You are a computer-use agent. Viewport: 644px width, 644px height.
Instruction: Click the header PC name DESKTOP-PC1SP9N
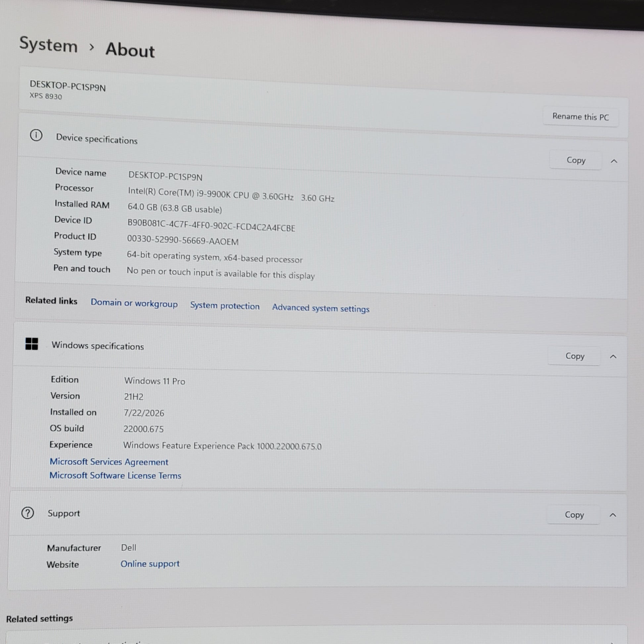(x=68, y=86)
